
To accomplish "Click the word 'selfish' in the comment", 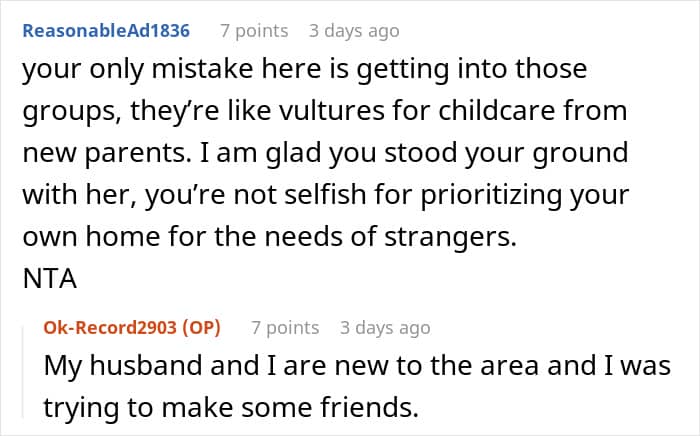I will pos(325,195).
